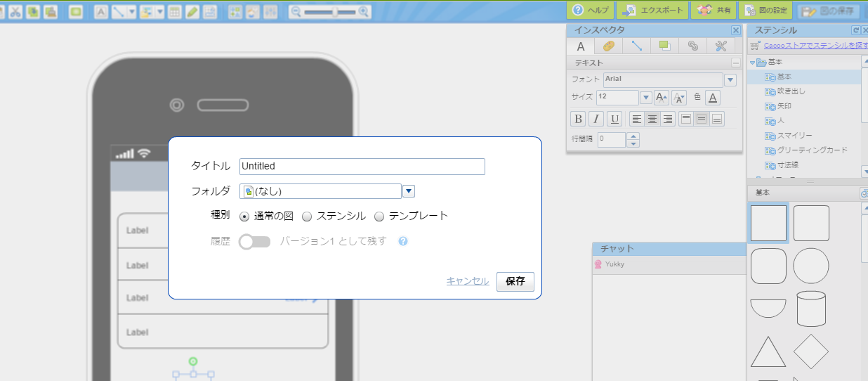This screenshot has height=381, width=868.
Task: Set vertical text alignment to top
Action: click(x=687, y=119)
